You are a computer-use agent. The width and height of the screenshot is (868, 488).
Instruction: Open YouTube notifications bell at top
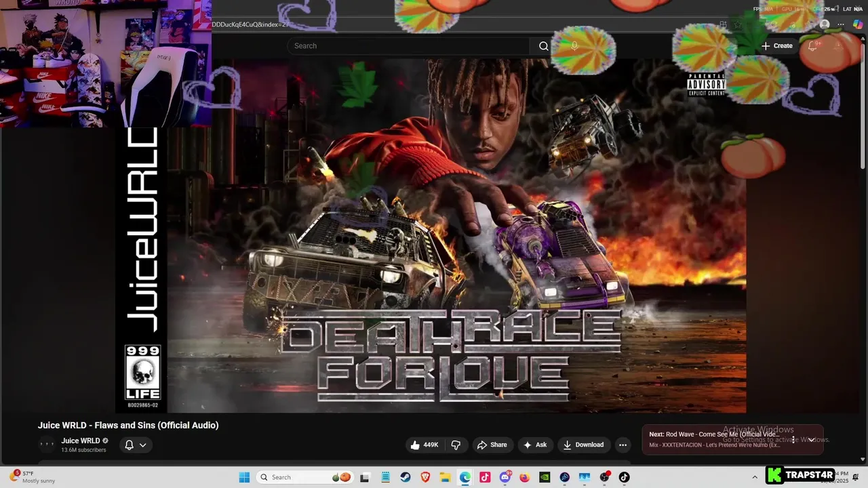click(x=812, y=46)
